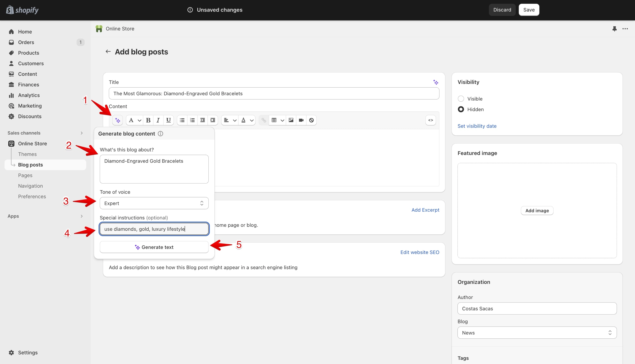Open the AI generate content sparkle tool
635x364 pixels.
118,120
